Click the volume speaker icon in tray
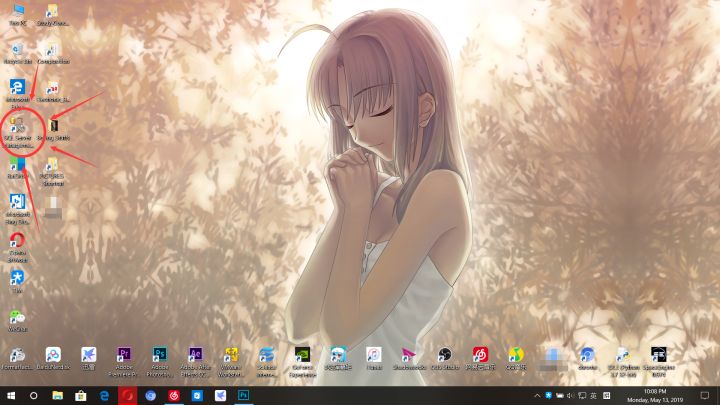Viewport: 720px width, 405px height. 571,396
